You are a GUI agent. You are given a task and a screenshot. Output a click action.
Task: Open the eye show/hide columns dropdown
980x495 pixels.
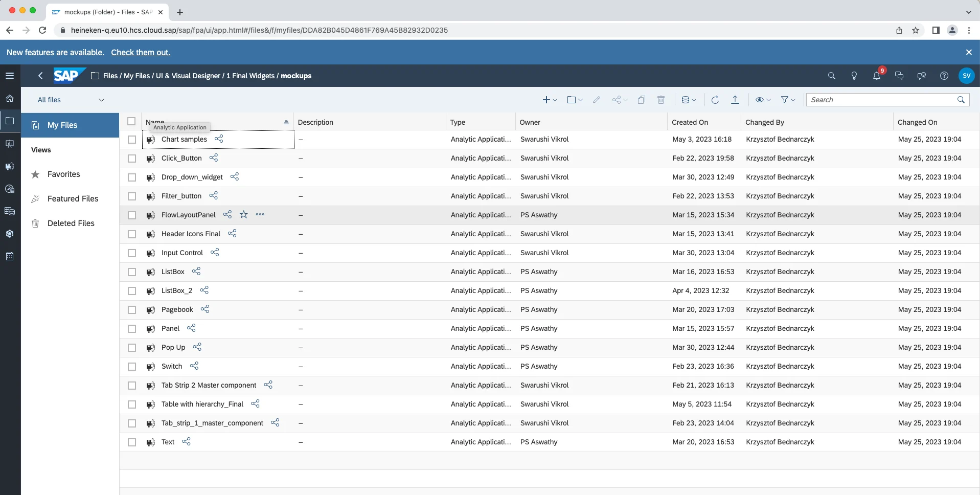(x=763, y=100)
